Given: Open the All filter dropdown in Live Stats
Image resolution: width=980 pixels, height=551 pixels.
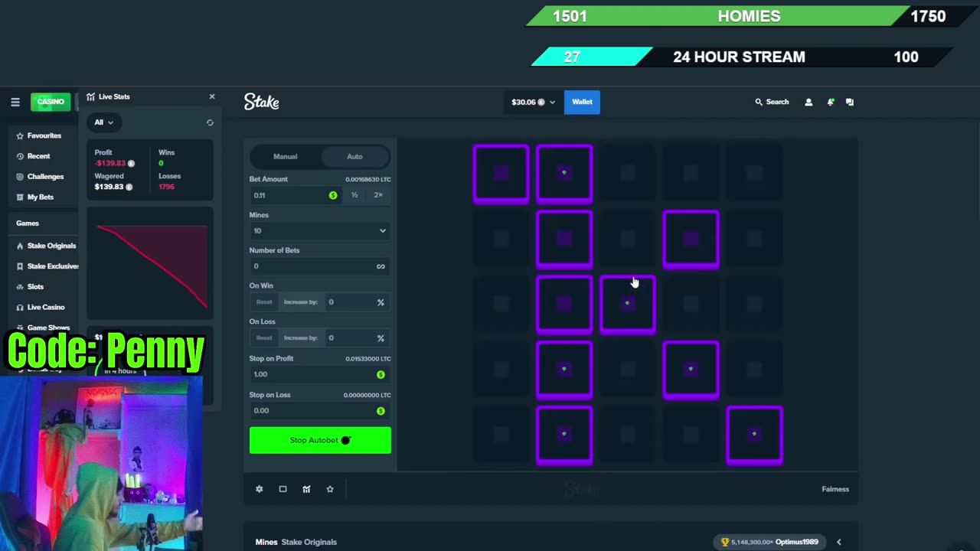Looking at the screenshot, I should click(103, 122).
